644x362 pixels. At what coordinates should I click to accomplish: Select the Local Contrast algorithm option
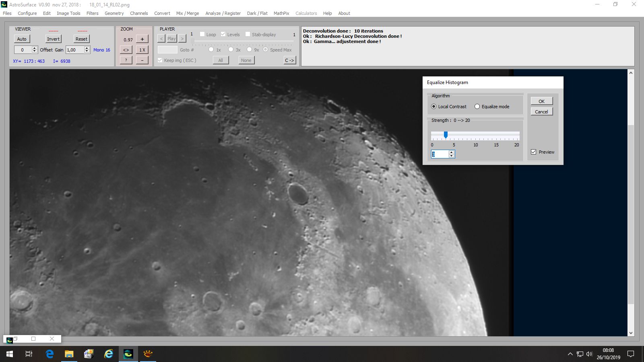(448, 107)
